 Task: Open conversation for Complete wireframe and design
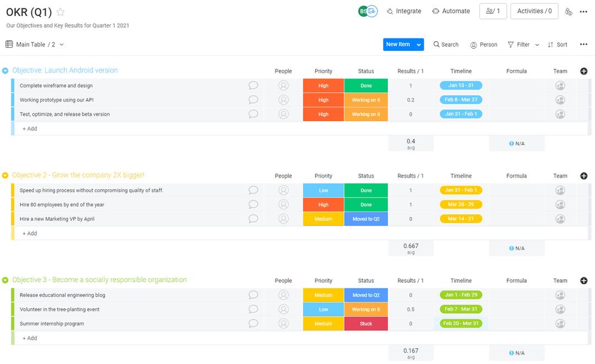pos(253,85)
